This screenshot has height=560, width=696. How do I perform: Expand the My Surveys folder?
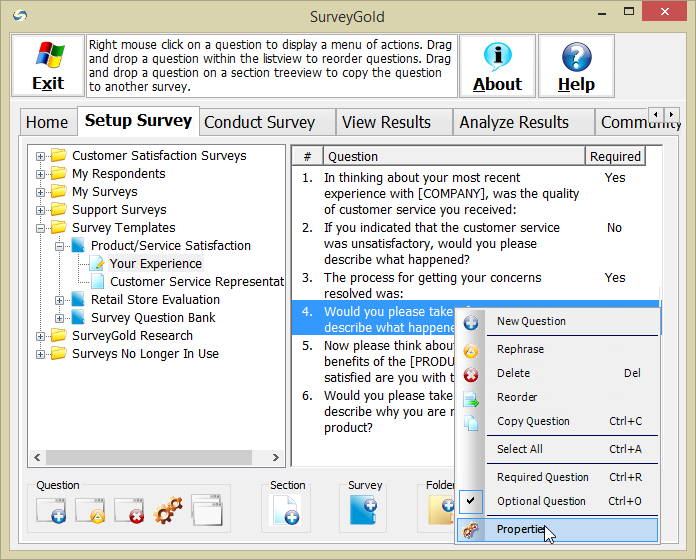(x=40, y=192)
